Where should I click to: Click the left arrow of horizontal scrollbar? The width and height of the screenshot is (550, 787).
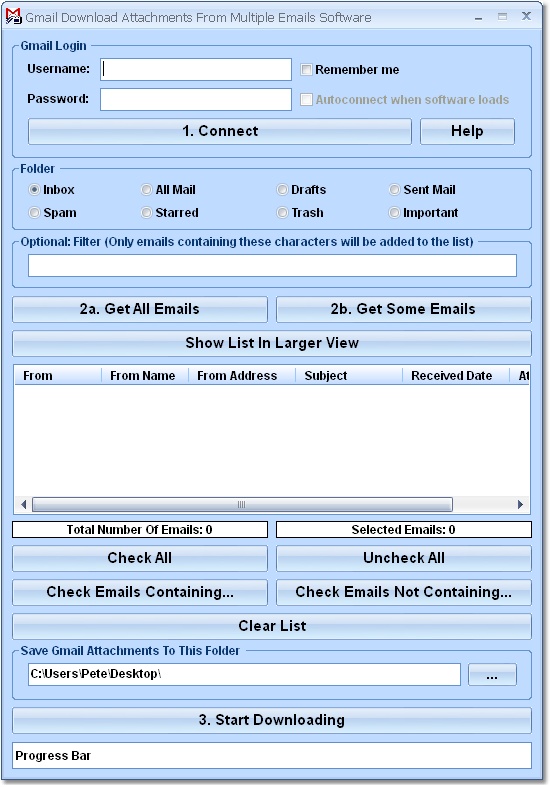coord(23,504)
